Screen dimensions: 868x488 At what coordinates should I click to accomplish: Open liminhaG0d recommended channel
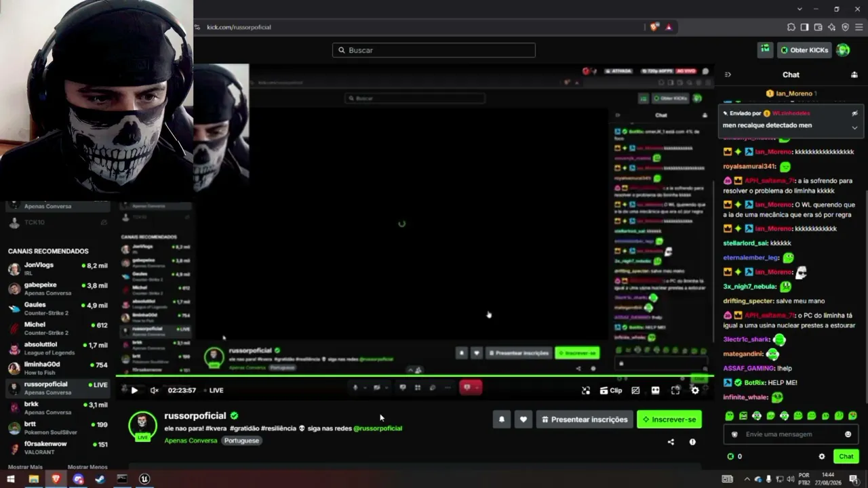(58, 368)
